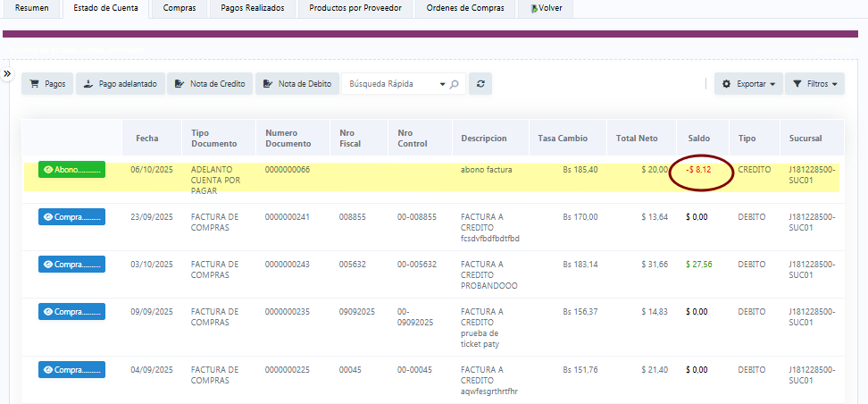View Compra entry for document 0000000225

tap(71, 369)
